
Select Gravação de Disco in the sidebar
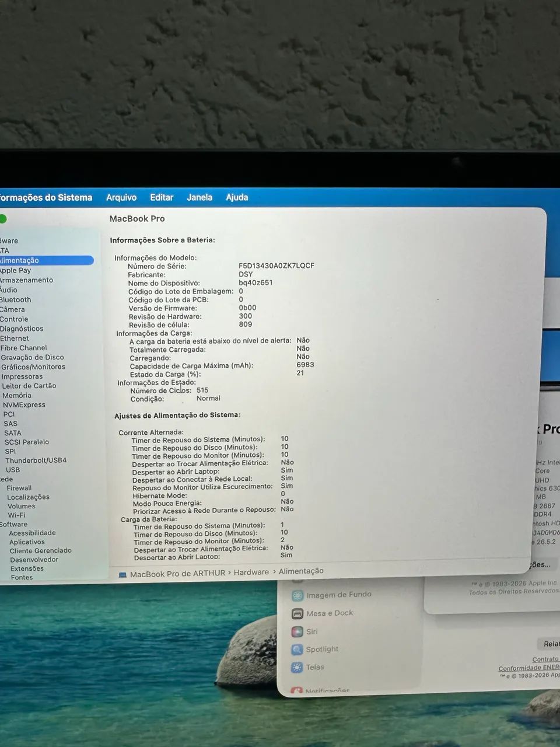[x=33, y=357]
